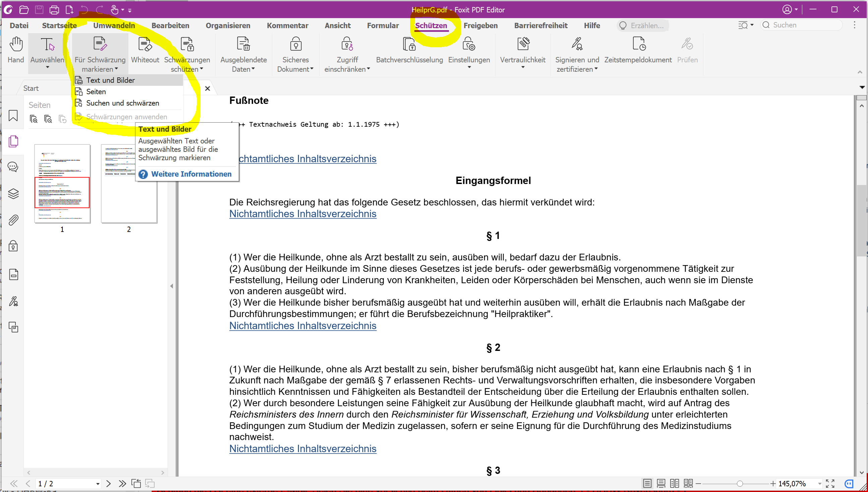Activate the Whiteout tool
Viewport: 868px width, 492px height.
pos(145,51)
